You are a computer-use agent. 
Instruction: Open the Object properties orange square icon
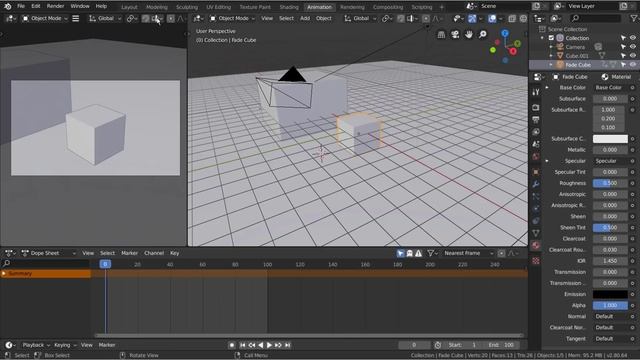coord(536,172)
